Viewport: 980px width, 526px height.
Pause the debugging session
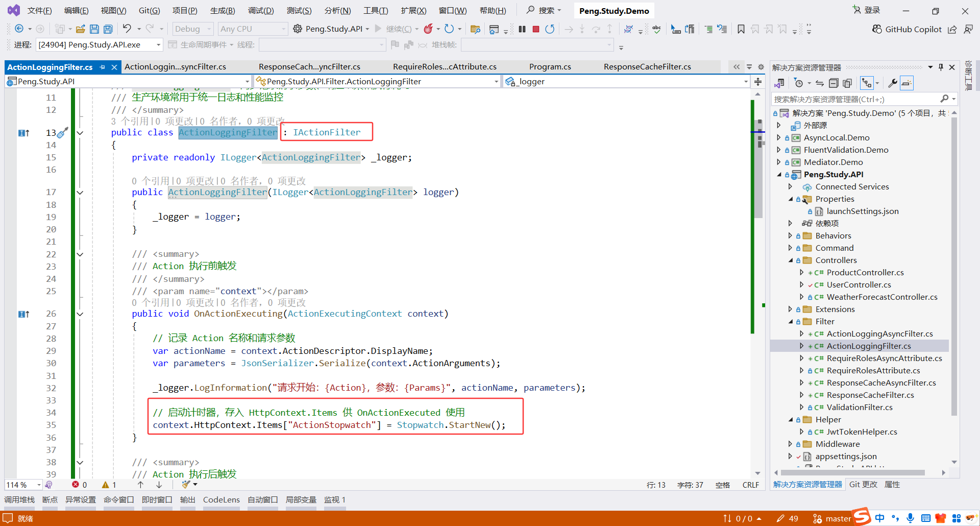(x=522, y=29)
